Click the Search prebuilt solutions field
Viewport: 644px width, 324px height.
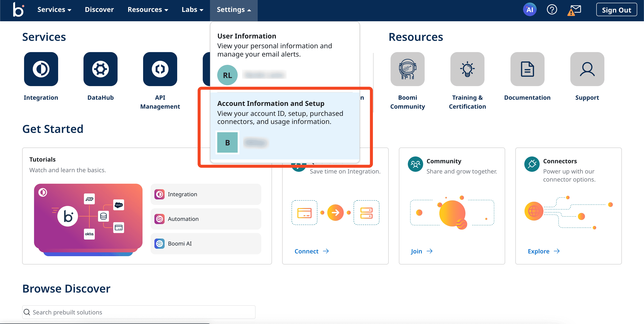coord(139,312)
